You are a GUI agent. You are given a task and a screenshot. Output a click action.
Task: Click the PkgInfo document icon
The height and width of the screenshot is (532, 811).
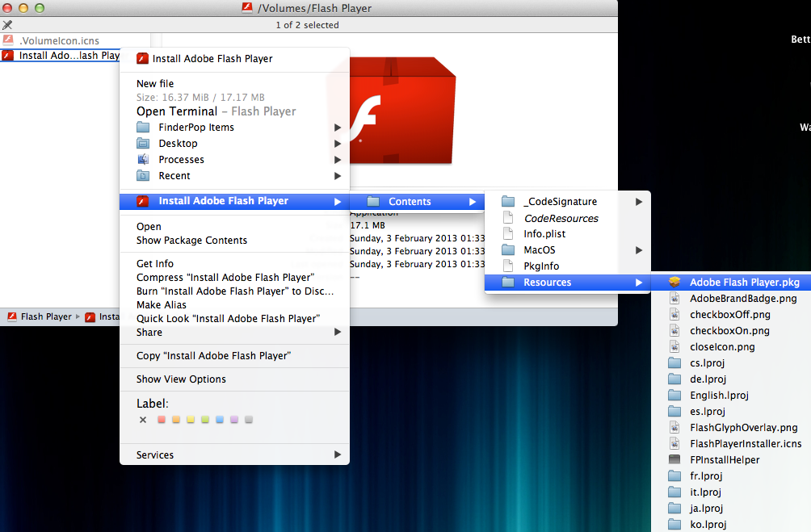click(508, 266)
